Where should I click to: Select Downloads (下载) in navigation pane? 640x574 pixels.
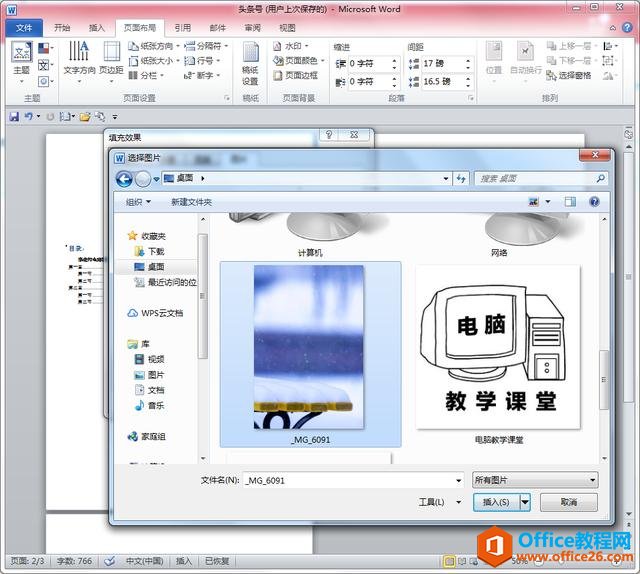pos(149,251)
